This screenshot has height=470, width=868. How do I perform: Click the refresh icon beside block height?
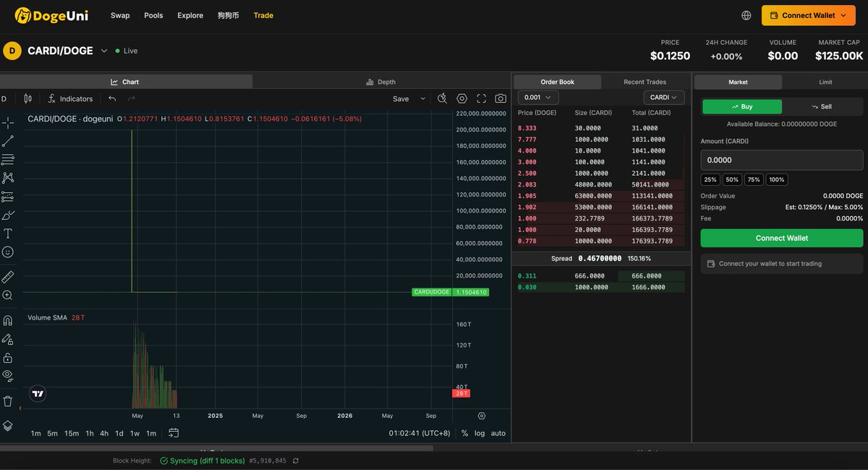tap(296, 461)
